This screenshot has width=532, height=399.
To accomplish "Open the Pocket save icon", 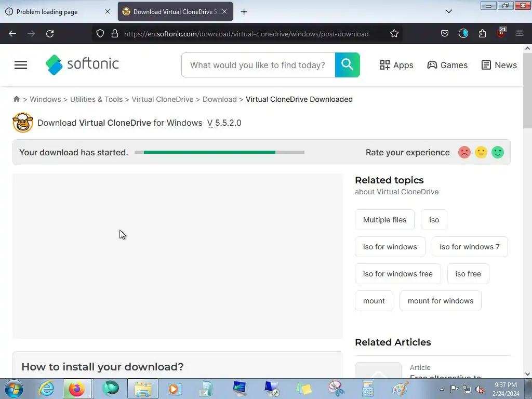I will [445, 34].
